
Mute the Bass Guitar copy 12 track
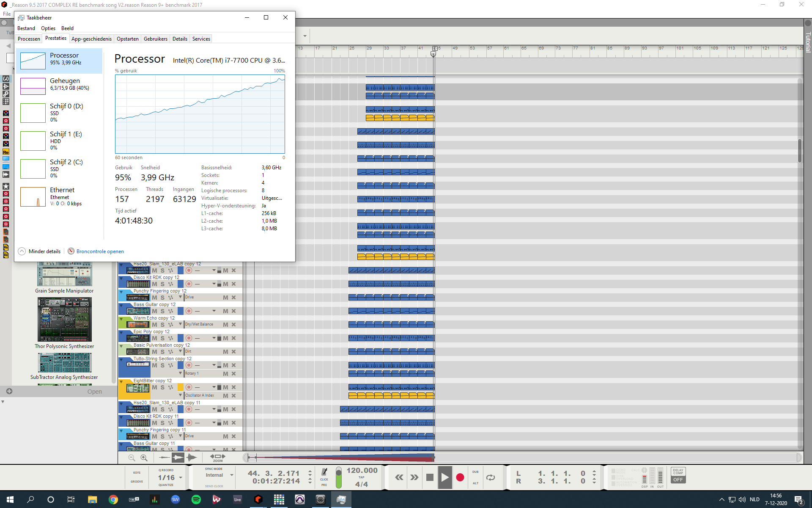point(154,311)
